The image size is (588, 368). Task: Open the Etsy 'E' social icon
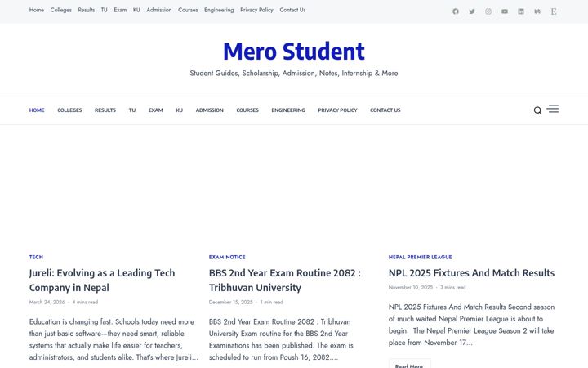554,11
